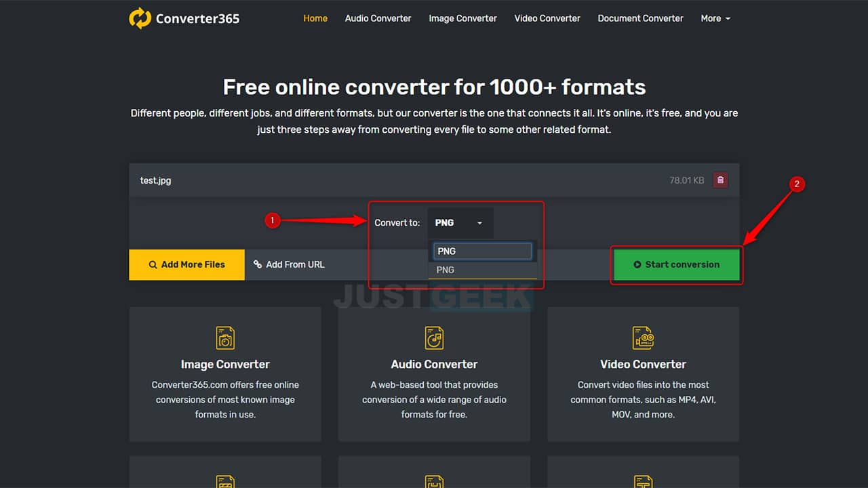
Task: Click the Converter365 logo icon
Action: [x=140, y=18]
